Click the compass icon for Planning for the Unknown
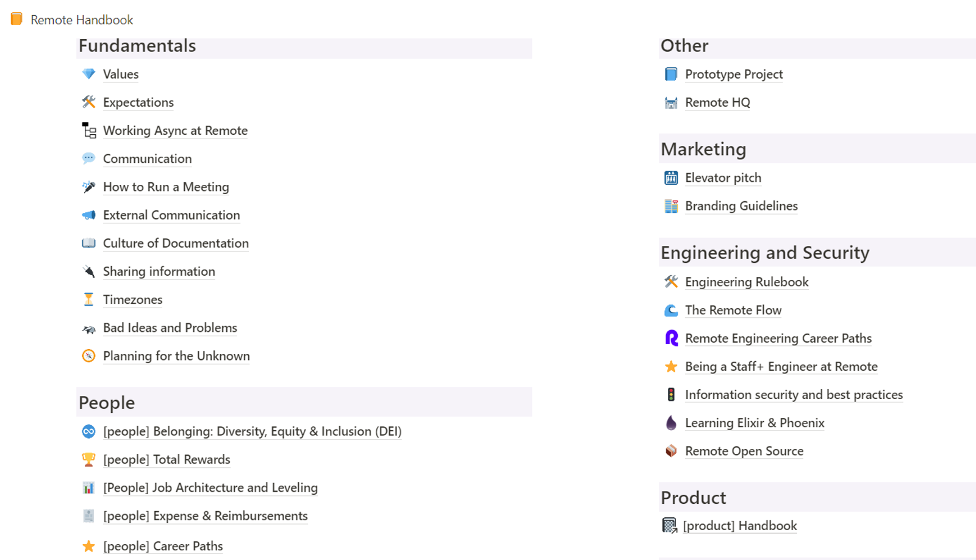Image resolution: width=976 pixels, height=560 pixels. 88,356
